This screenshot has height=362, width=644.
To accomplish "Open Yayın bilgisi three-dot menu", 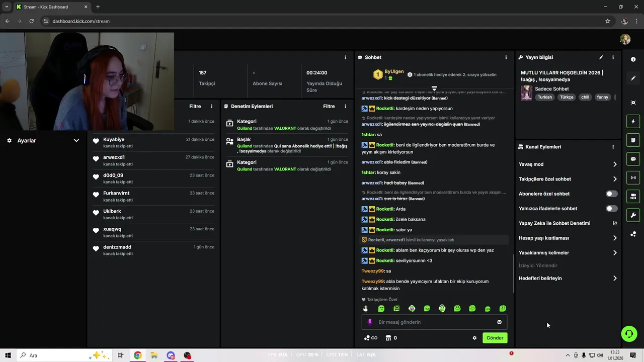I will (x=613, y=57).
